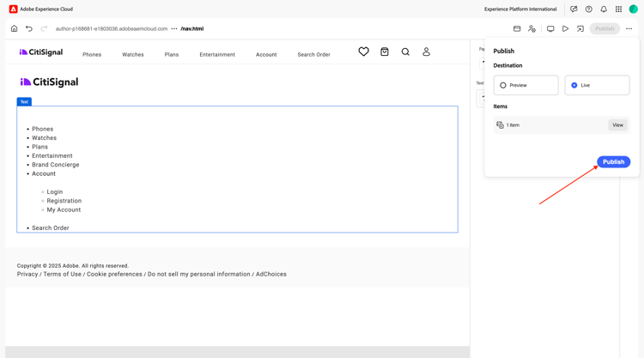Select the Preview destination option
The height and width of the screenshot is (358, 644).
point(526,85)
